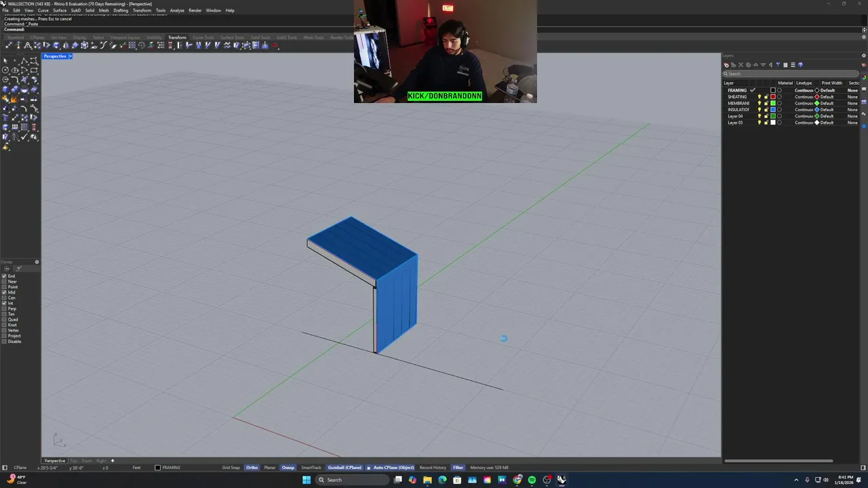Open Layers panel help icon

pos(800,65)
